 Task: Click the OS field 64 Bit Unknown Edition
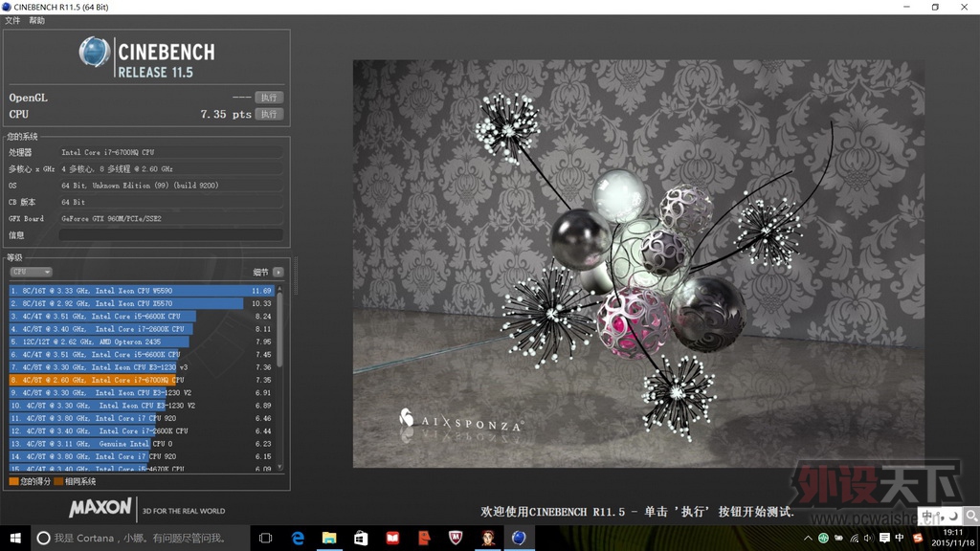point(170,186)
